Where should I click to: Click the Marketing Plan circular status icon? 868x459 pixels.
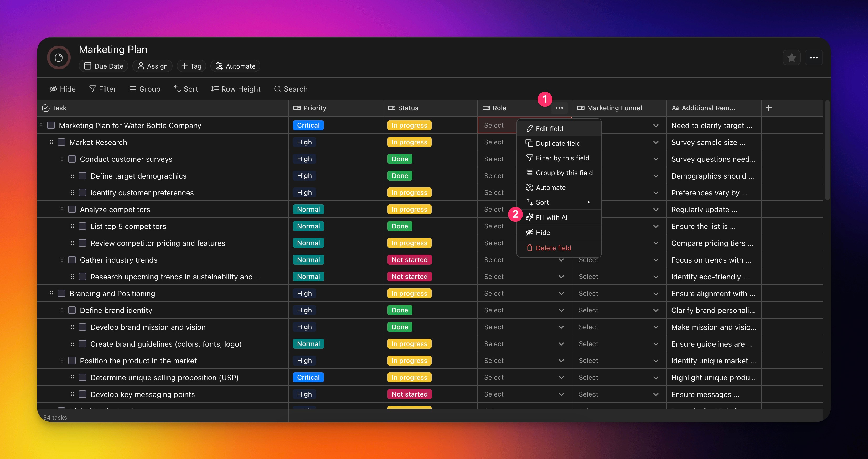click(x=59, y=58)
